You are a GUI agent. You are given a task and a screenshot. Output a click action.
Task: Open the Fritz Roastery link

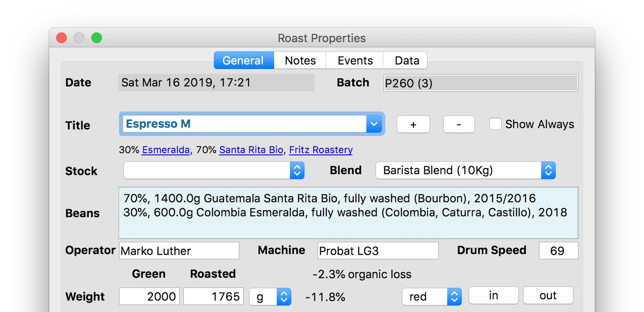click(x=321, y=150)
